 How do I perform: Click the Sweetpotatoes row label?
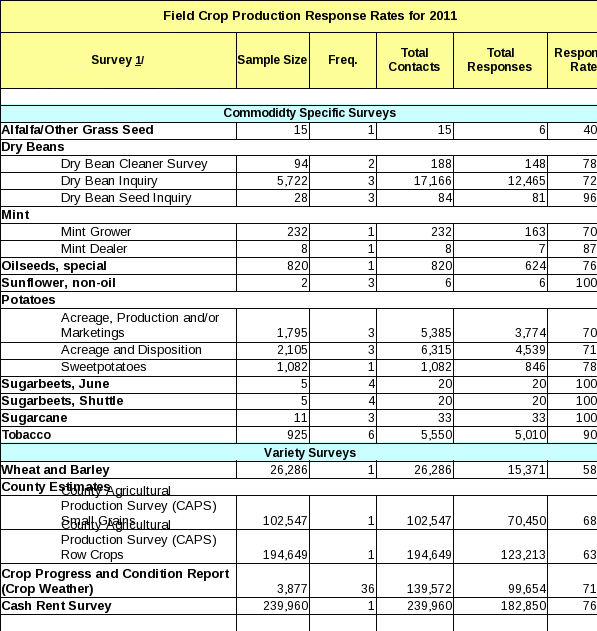(118, 368)
